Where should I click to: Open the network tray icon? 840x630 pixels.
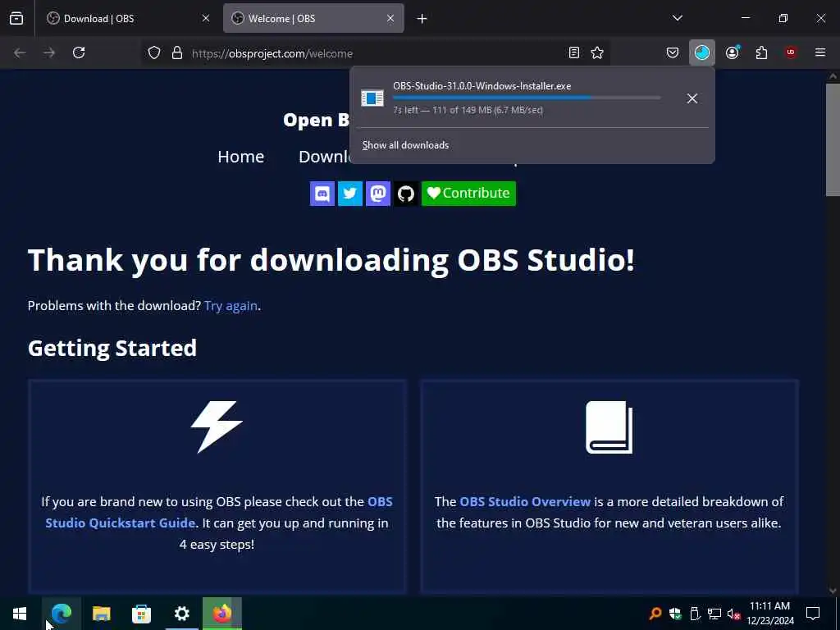click(x=714, y=614)
